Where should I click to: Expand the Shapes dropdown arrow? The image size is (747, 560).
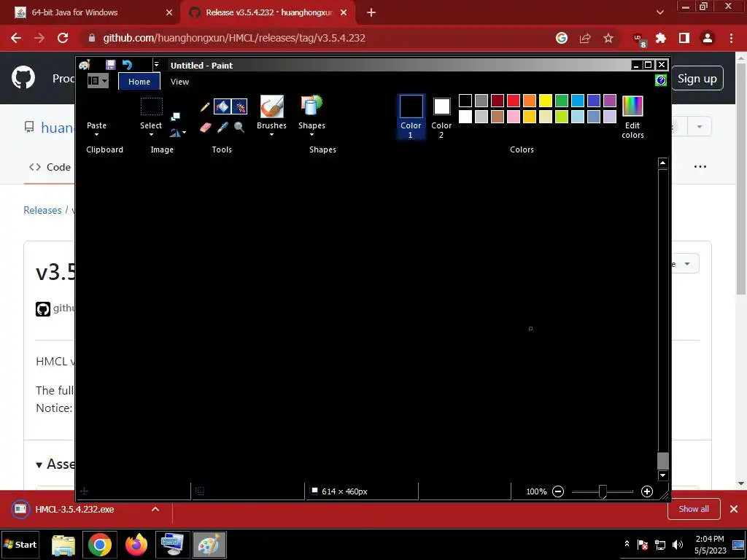(311, 135)
